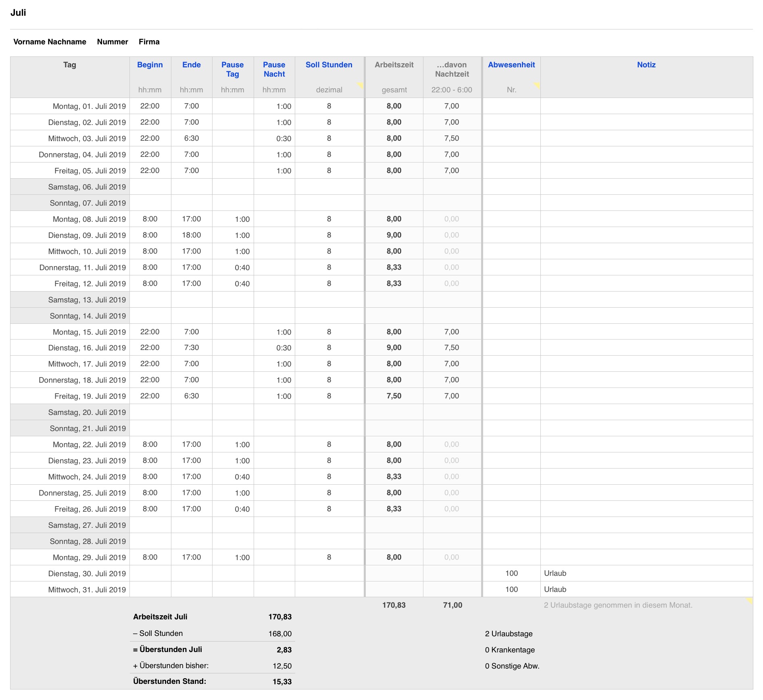Click the Urlaub note for Mittwoch, 31. Juli
This screenshot has width=763, height=700.
[x=555, y=590]
